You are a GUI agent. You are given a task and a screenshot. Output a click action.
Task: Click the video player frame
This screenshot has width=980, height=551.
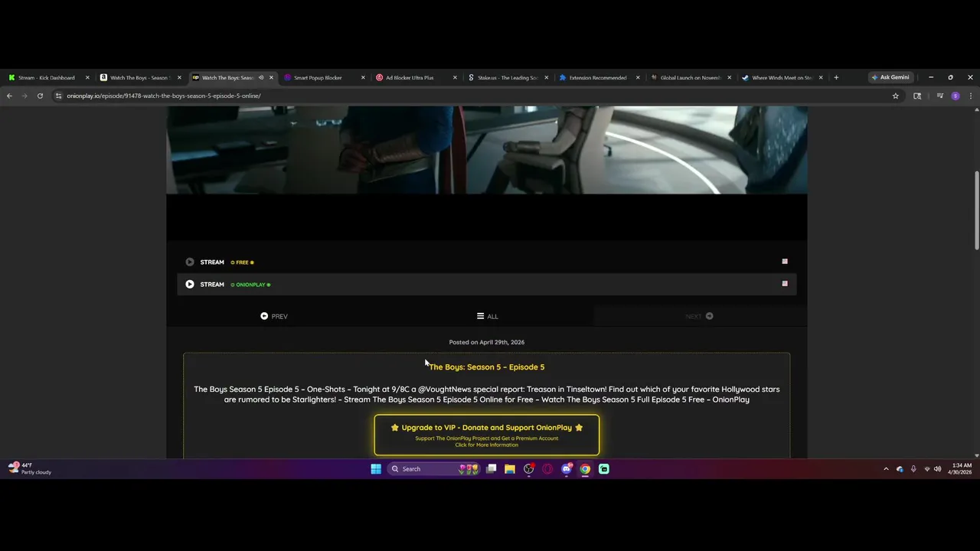pyautogui.click(x=487, y=172)
